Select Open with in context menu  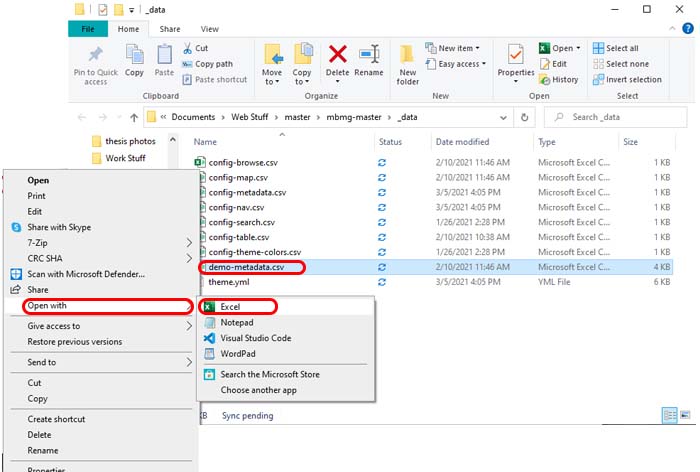tap(98, 306)
